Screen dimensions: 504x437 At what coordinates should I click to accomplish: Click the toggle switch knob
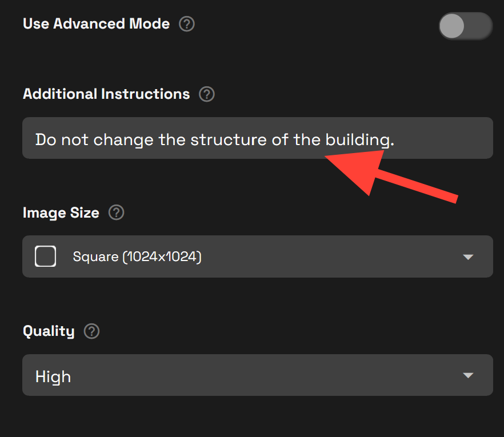451,26
